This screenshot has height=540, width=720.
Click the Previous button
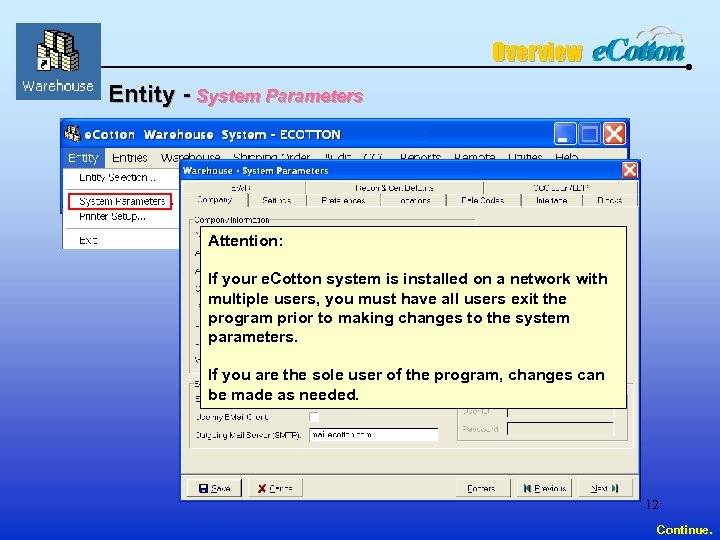[545, 488]
